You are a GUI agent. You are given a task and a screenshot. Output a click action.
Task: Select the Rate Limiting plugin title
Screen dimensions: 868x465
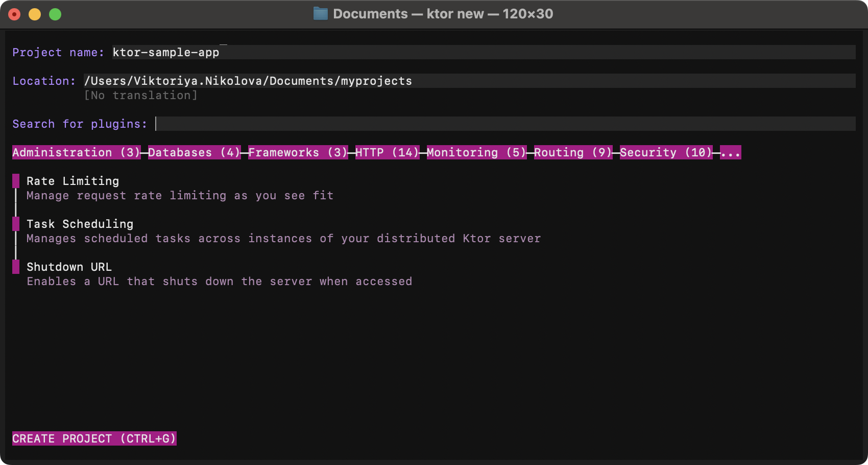pos(73,181)
